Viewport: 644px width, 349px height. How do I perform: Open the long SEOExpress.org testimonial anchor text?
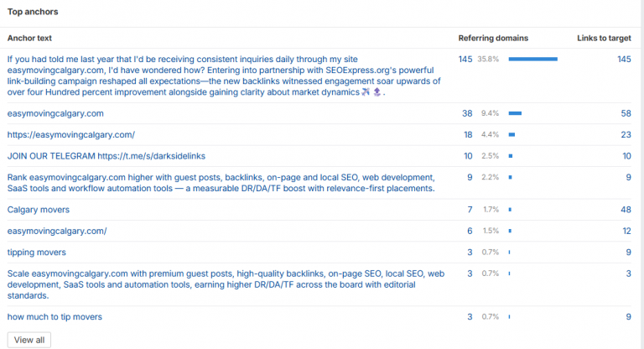coord(224,76)
